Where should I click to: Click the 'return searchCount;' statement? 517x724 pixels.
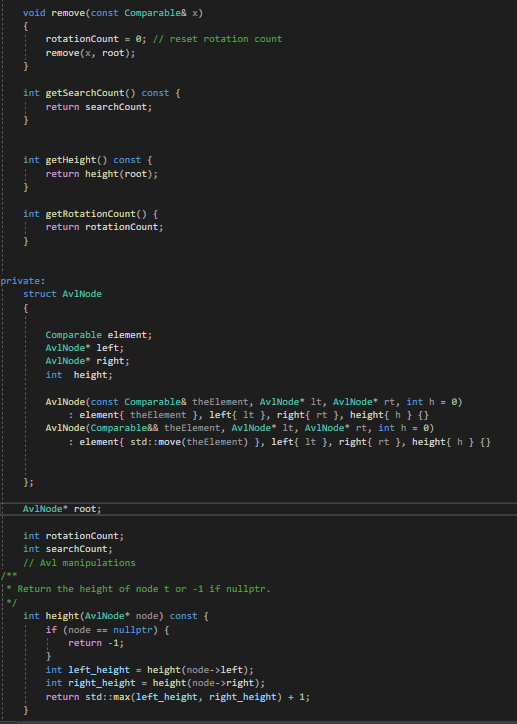(x=99, y=107)
